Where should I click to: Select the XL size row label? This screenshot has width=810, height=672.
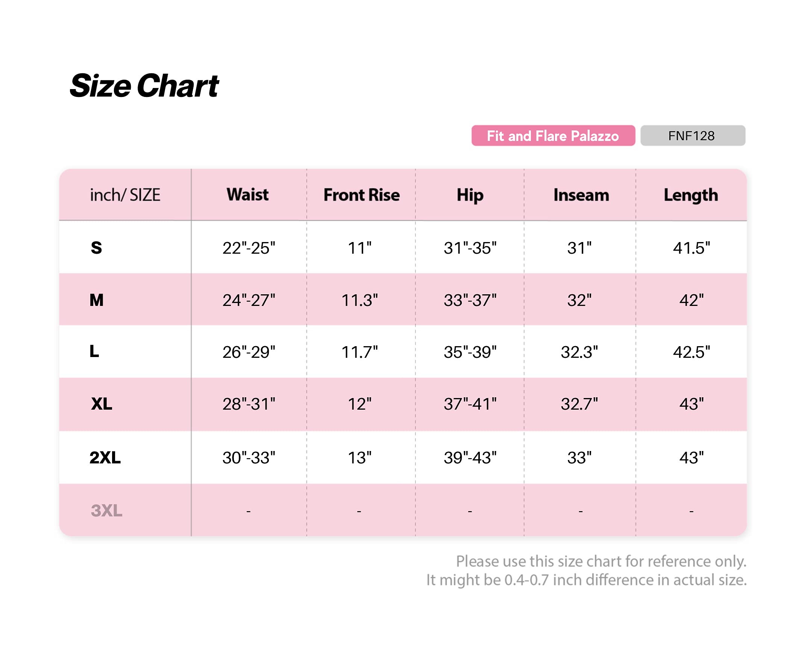(102, 404)
